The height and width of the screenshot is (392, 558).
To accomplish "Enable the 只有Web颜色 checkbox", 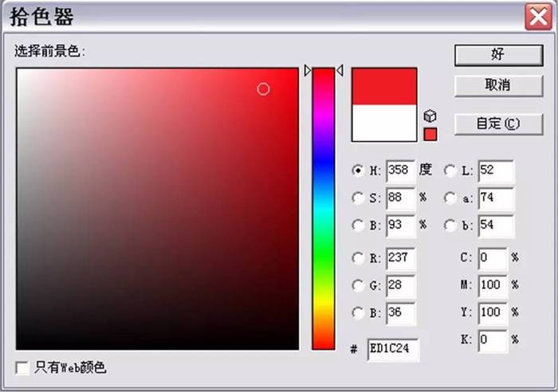I will tap(22, 368).
